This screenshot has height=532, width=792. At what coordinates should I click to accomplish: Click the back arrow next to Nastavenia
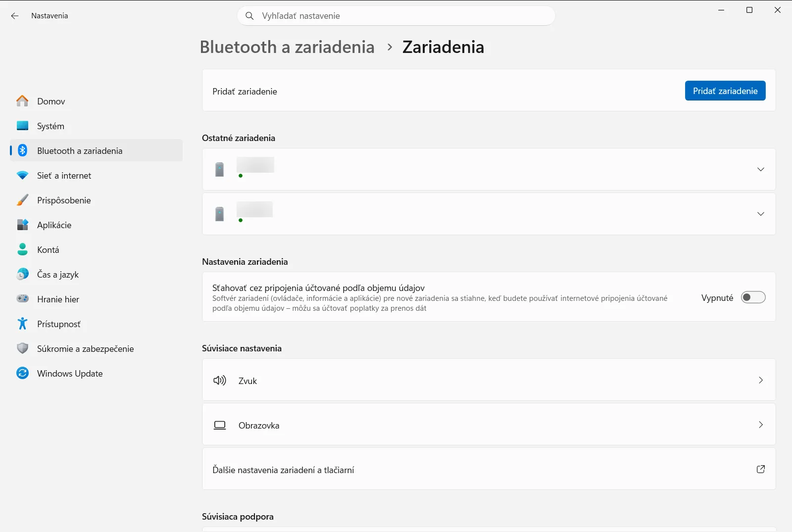click(x=15, y=16)
